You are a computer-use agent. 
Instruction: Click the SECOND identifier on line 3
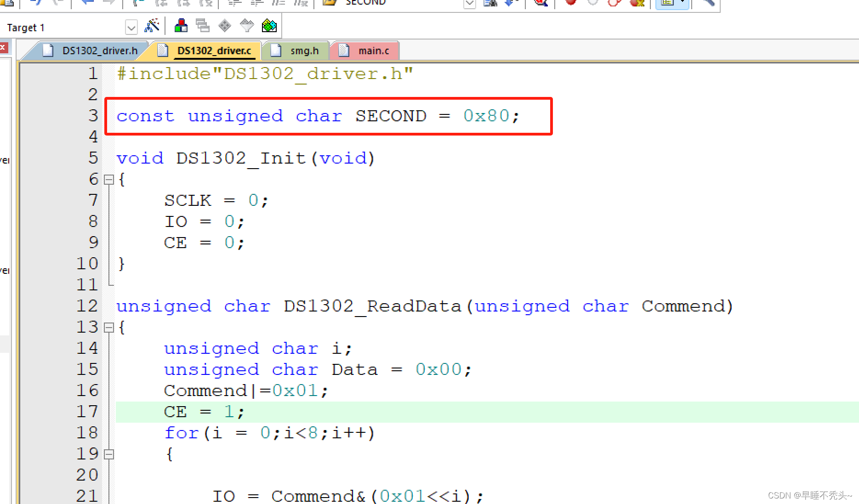point(391,116)
